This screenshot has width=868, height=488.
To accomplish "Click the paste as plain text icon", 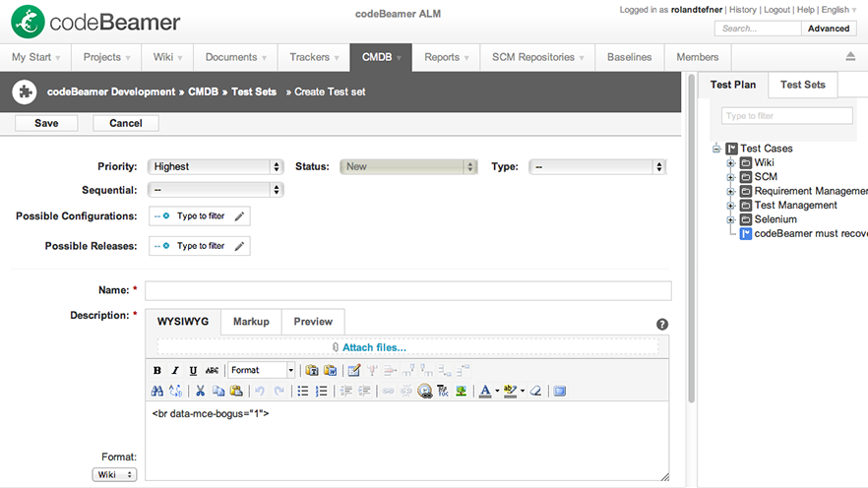I will pyautogui.click(x=312, y=370).
